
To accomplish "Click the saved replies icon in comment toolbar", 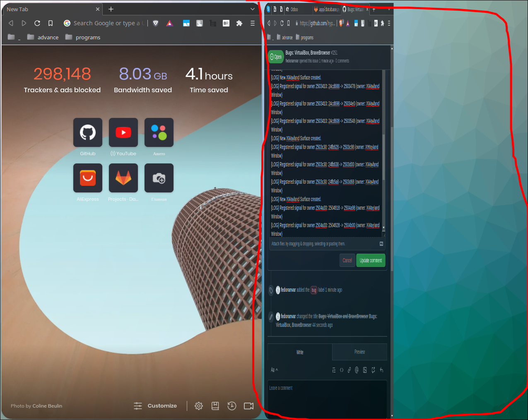I will click(x=381, y=370).
